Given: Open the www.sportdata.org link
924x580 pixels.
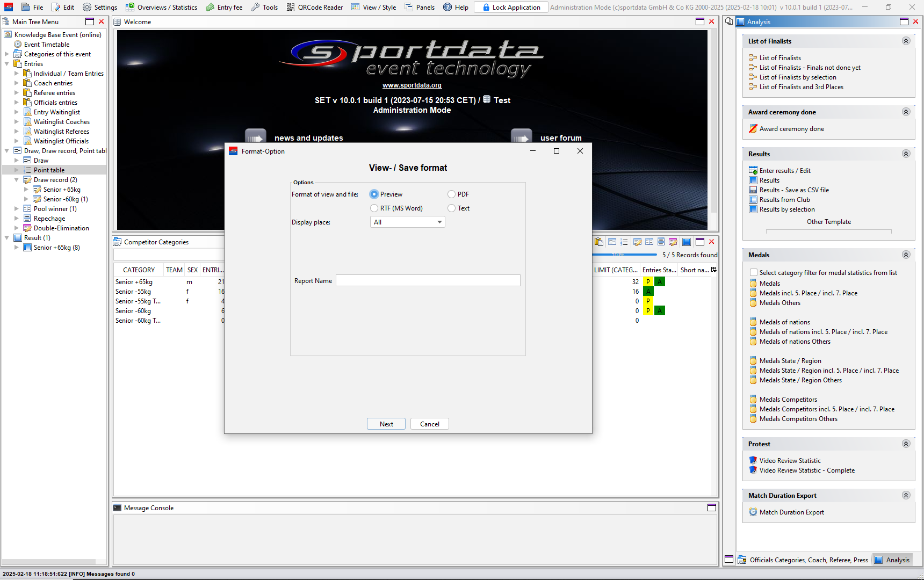Looking at the screenshot, I should pos(412,85).
